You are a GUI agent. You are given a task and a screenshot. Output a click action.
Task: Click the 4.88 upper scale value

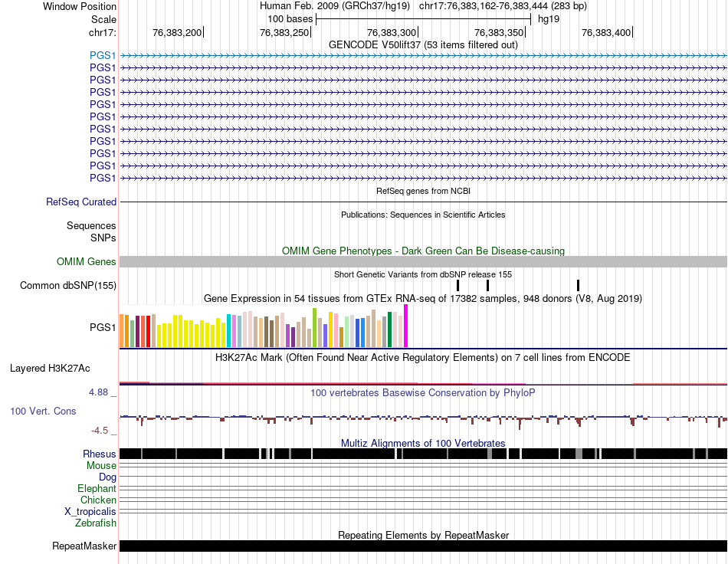coord(98,392)
